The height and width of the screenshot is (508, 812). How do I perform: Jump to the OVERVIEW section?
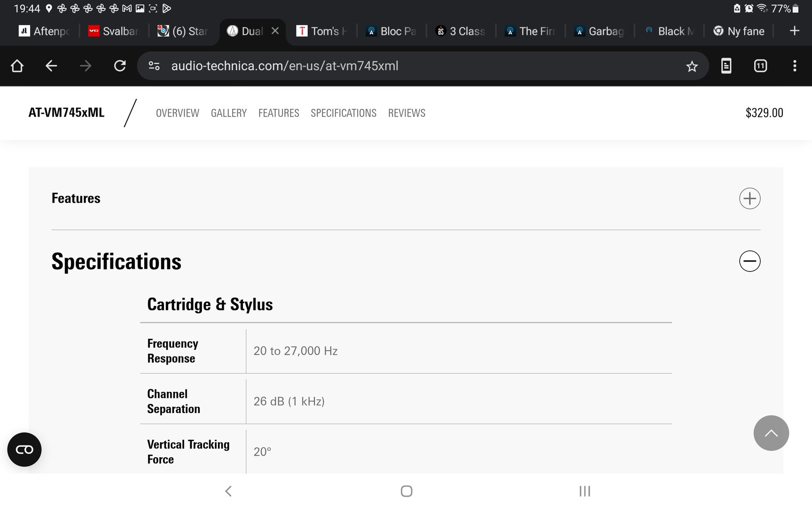(178, 113)
